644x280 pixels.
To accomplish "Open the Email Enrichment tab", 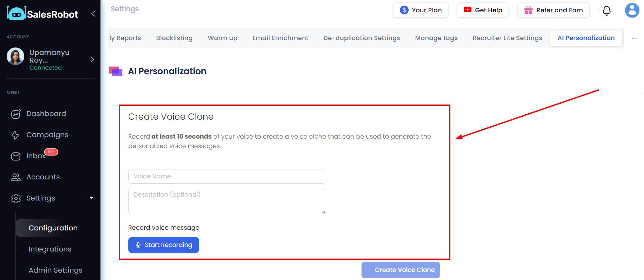I will pos(280,38).
